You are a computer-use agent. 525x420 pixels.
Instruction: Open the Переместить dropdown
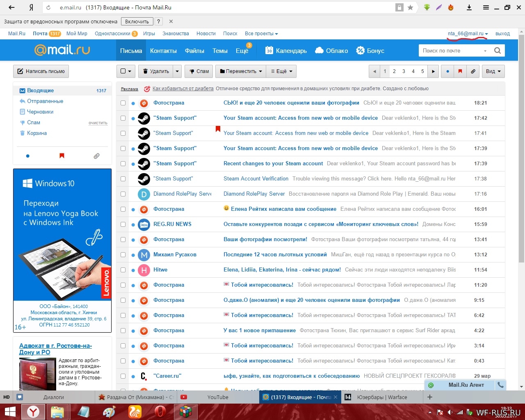pos(240,71)
